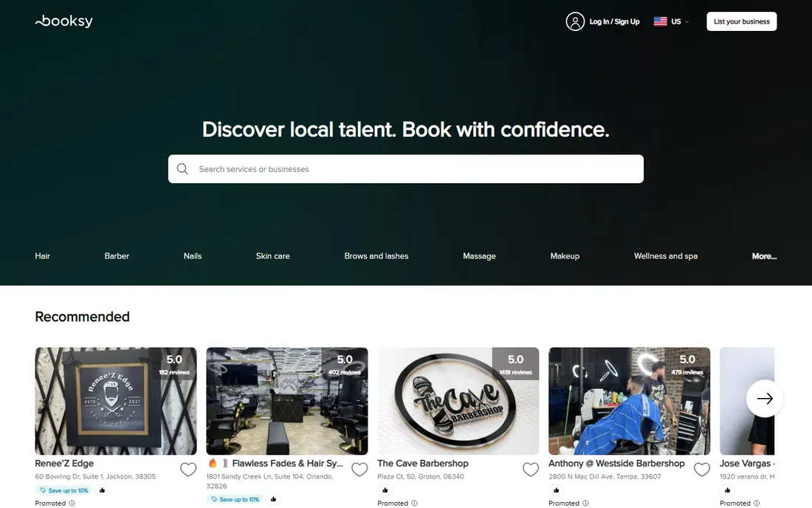
Task: Select the Barber category
Action: coord(117,255)
